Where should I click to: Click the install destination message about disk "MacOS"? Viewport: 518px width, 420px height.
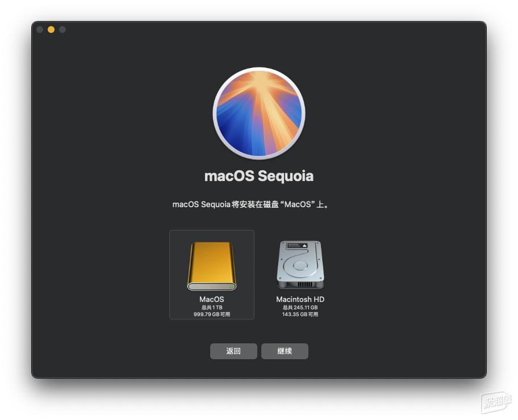[251, 204]
